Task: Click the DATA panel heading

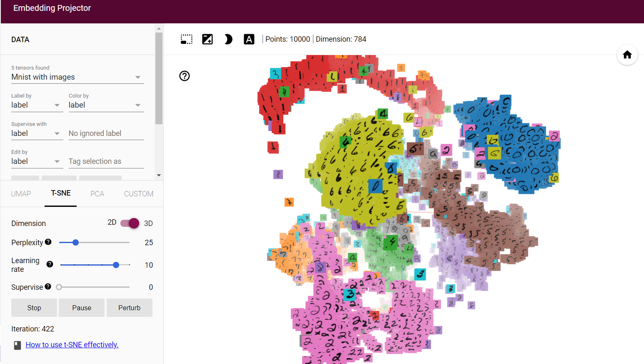Action: pyautogui.click(x=20, y=40)
